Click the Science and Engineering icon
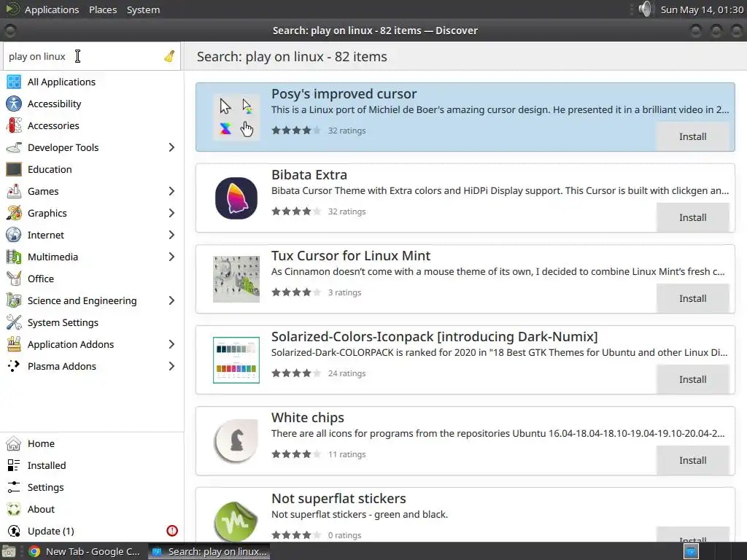This screenshot has width=747, height=560. point(14,300)
